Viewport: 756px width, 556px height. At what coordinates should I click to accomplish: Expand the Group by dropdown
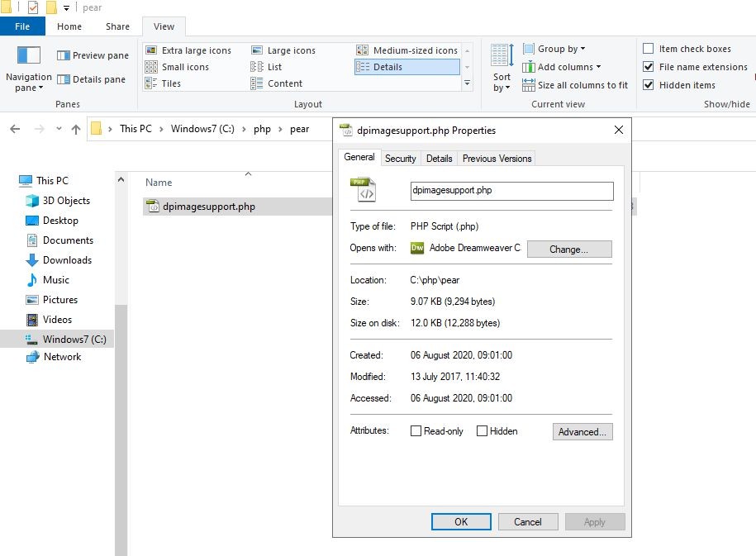point(561,49)
